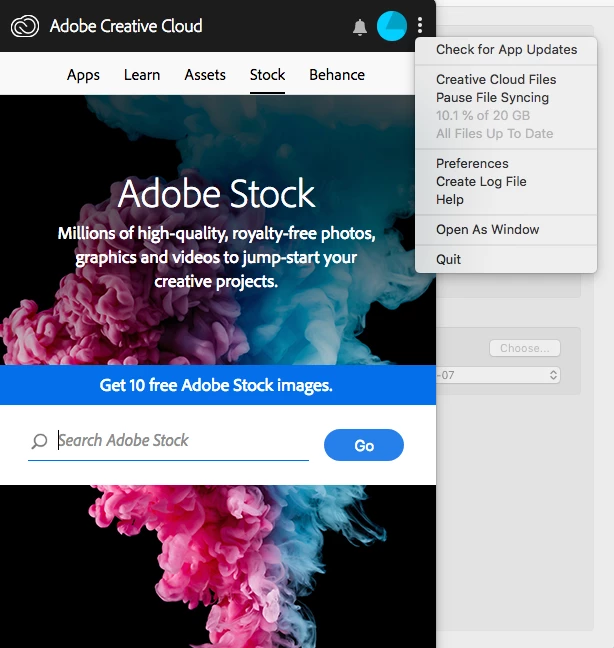614x648 pixels.
Task: Switch to the Apps tab
Action: click(83, 75)
